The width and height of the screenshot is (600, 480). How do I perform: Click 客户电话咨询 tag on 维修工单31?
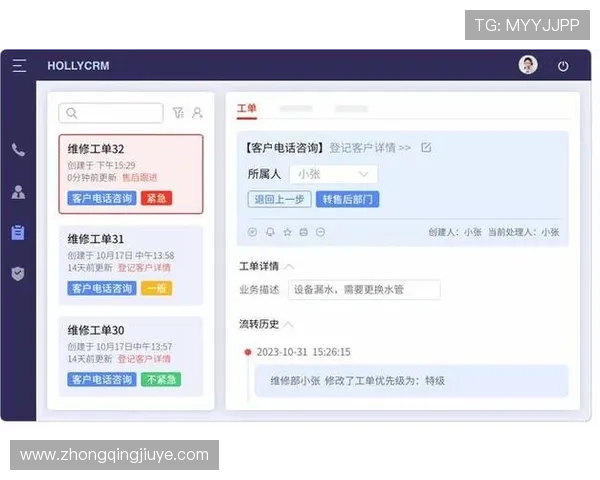click(x=102, y=288)
